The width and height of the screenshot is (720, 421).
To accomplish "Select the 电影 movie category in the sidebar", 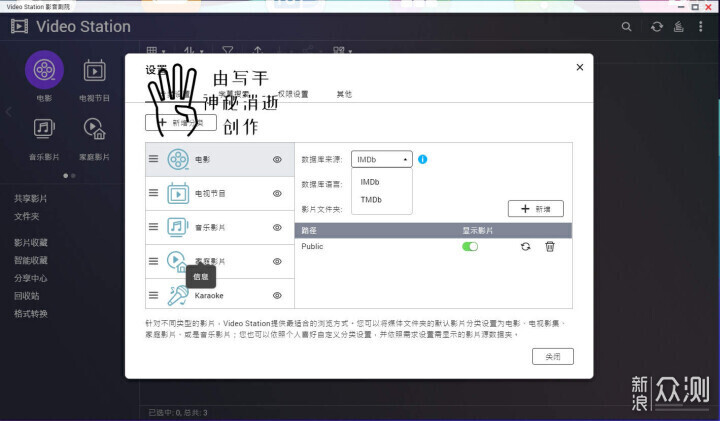I will [44, 70].
